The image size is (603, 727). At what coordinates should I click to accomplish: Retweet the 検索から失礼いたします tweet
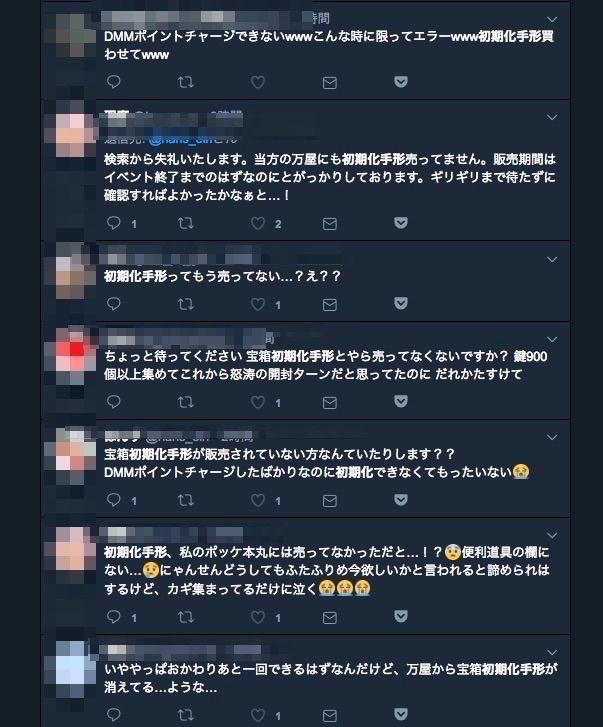coord(185,223)
